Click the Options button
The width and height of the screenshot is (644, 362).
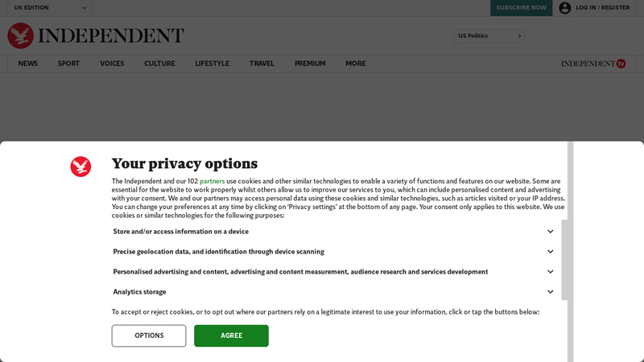pyautogui.click(x=149, y=335)
